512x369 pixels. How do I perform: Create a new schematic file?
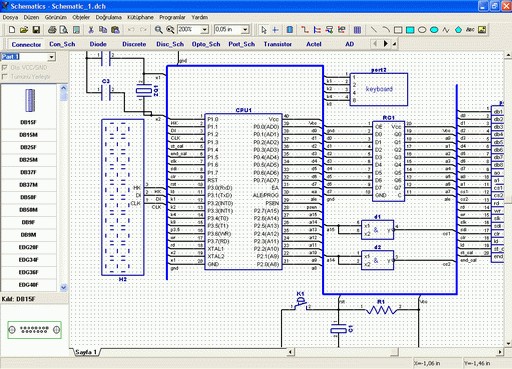tap(12, 30)
